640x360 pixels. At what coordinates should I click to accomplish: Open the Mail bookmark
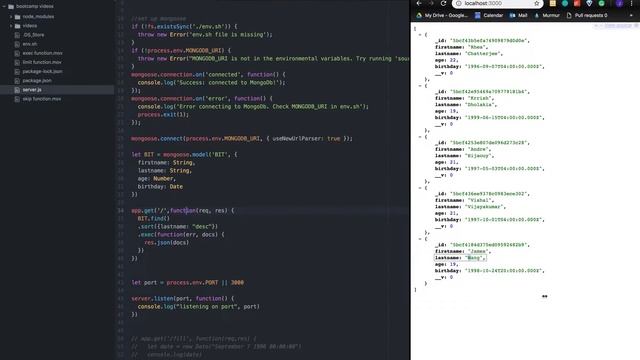click(x=518, y=16)
